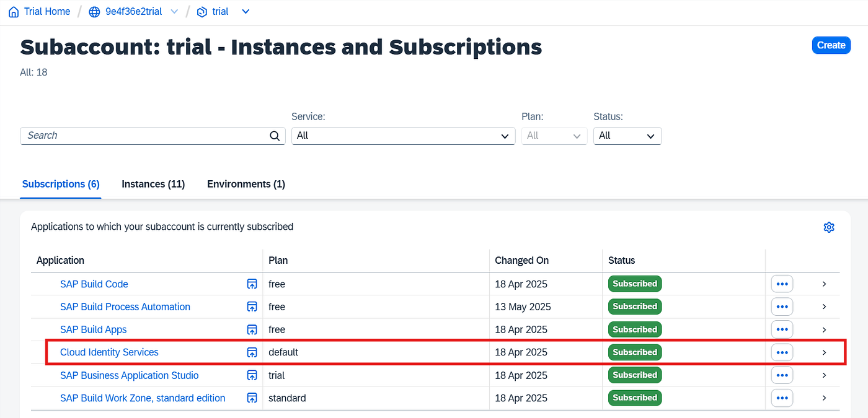Expand details arrow for SAP Build Process Automation

824,307
